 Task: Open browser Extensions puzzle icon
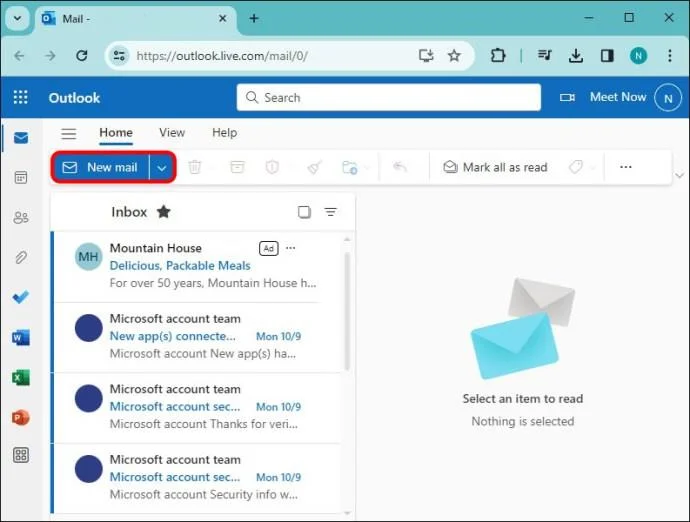[x=498, y=56]
